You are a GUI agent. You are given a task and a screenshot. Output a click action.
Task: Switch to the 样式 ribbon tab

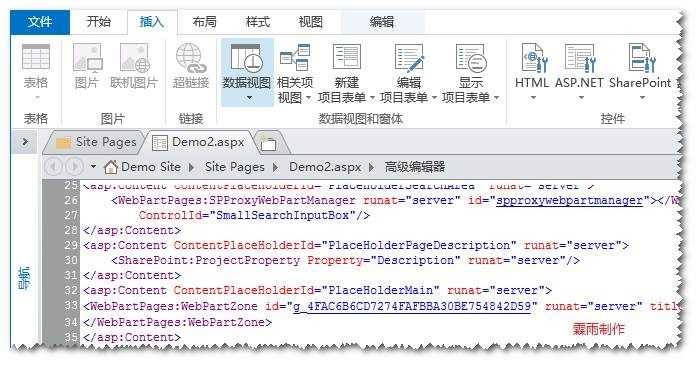point(258,21)
